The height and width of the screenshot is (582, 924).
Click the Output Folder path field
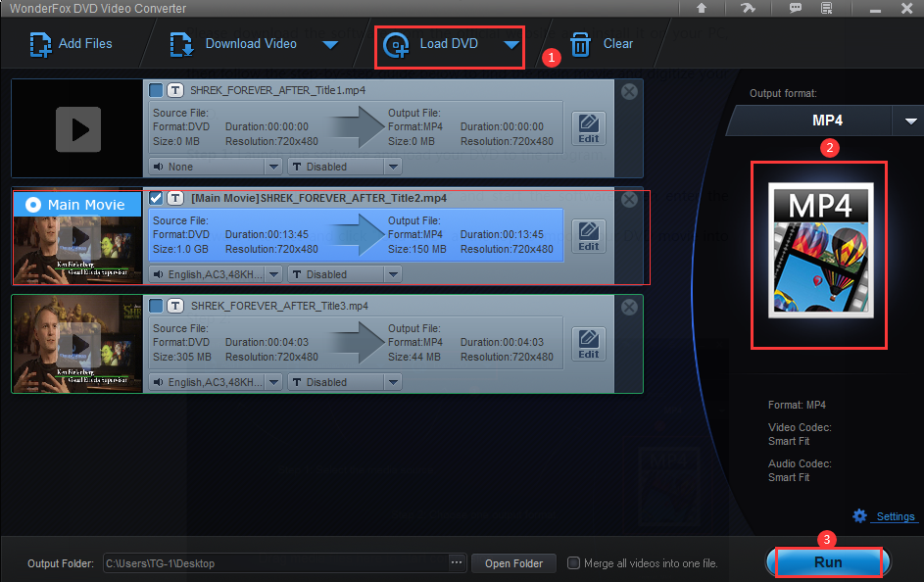pyautogui.click(x=275, y=563)
